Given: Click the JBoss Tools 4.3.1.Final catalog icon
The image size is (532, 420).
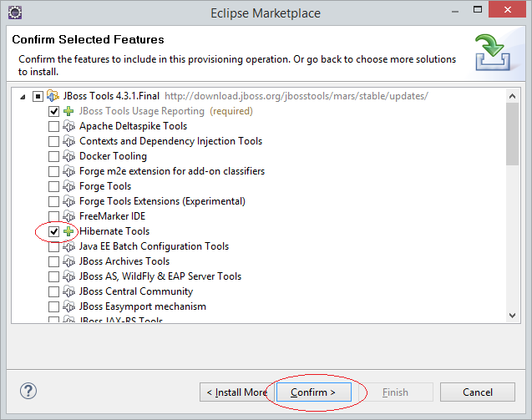Looking at the screenshot, I should [x=53, y=96].
